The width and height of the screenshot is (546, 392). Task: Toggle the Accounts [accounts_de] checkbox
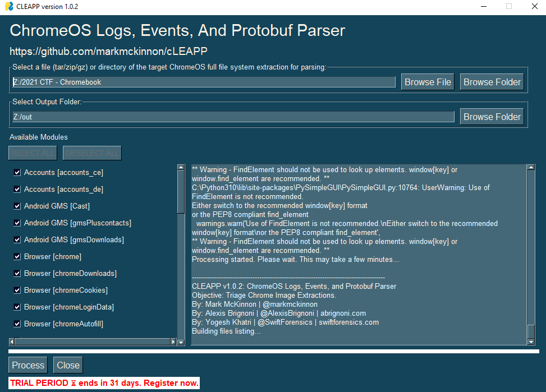17,189
